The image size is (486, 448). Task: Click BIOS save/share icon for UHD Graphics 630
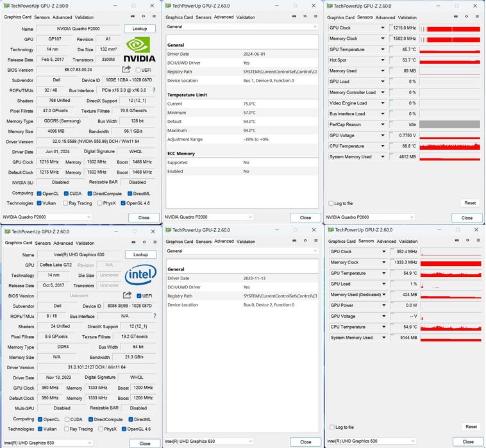pos(127,295)
